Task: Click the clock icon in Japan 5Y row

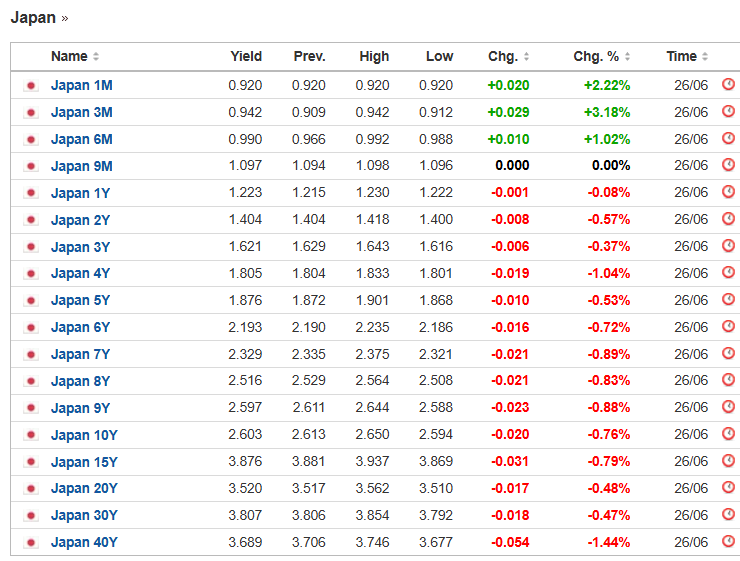Action: (728, 299)
